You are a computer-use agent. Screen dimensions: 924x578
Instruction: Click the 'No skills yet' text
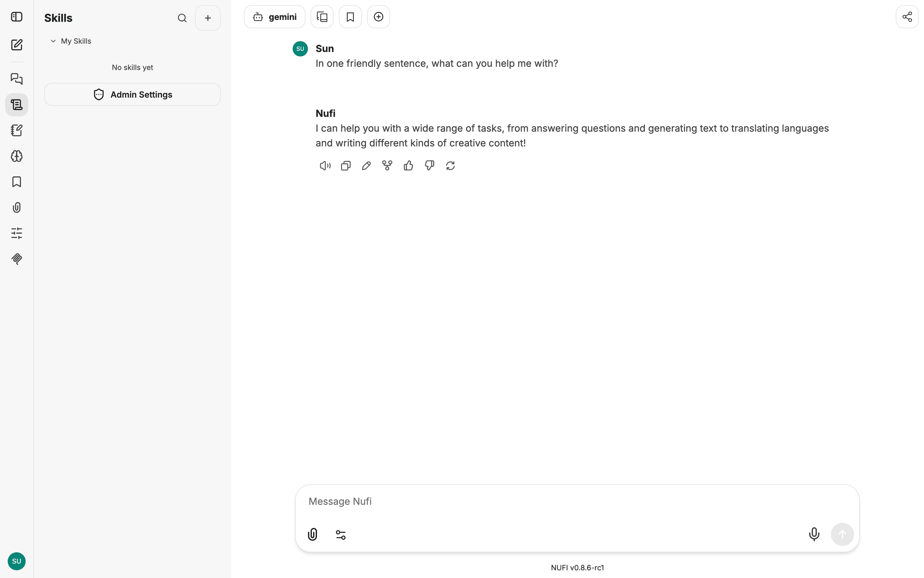[133, 67]
